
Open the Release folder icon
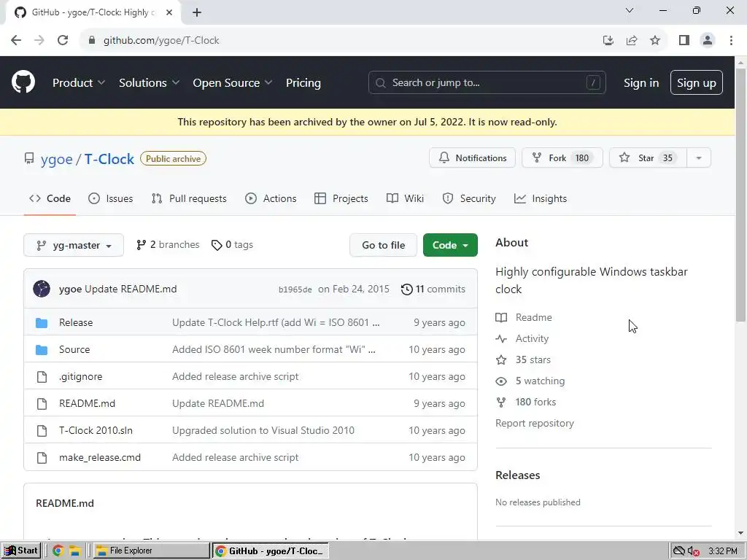tap(42, 323)
